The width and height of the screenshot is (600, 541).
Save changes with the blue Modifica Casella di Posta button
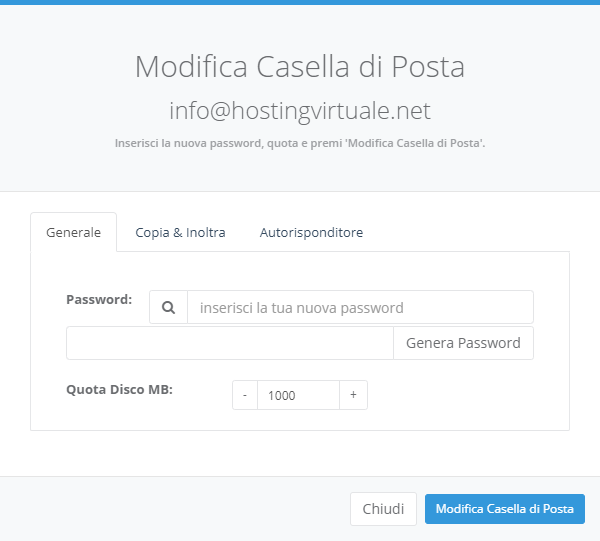tap(505, 509)
